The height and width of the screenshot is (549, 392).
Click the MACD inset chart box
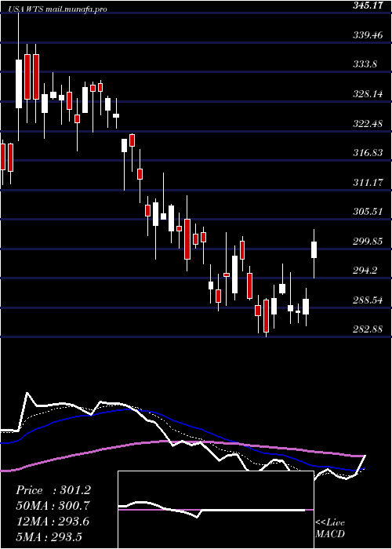(x=216, y=510)
